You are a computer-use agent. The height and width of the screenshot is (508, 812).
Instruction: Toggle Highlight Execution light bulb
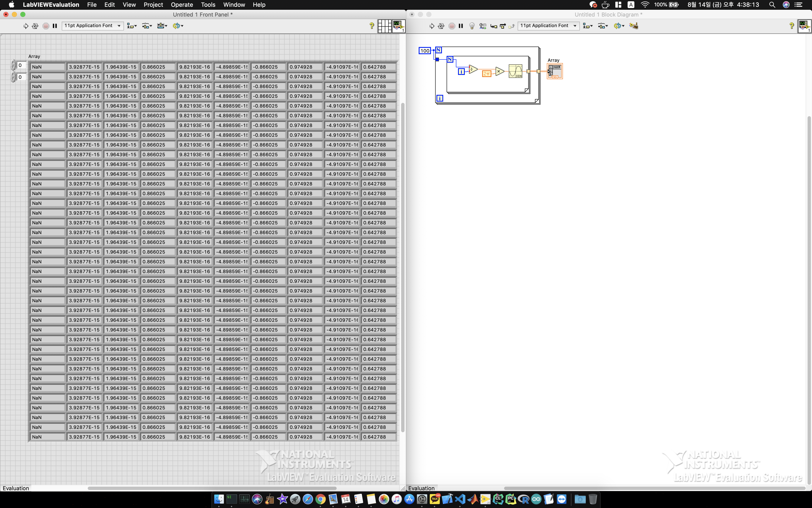point(472,26)
